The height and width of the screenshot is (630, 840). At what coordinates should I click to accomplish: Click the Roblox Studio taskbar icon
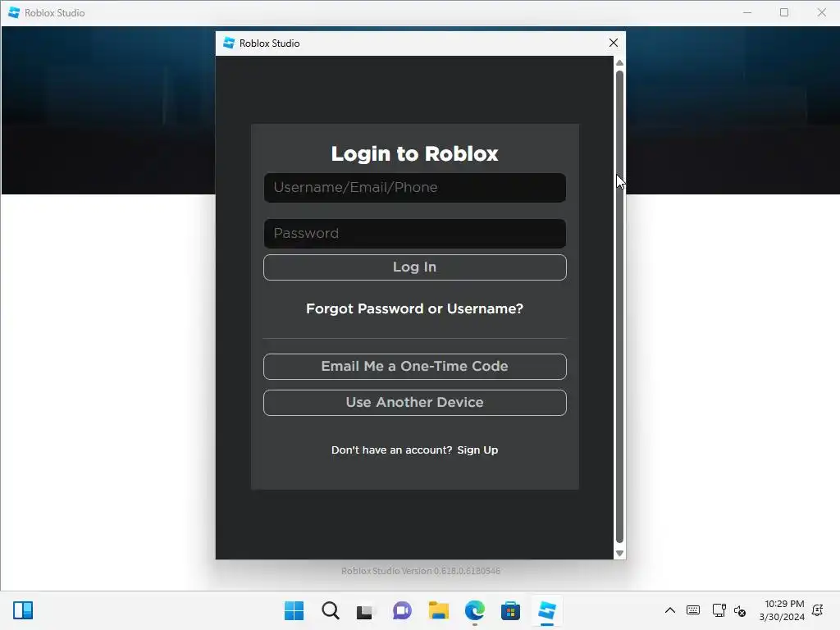[546, 610]
